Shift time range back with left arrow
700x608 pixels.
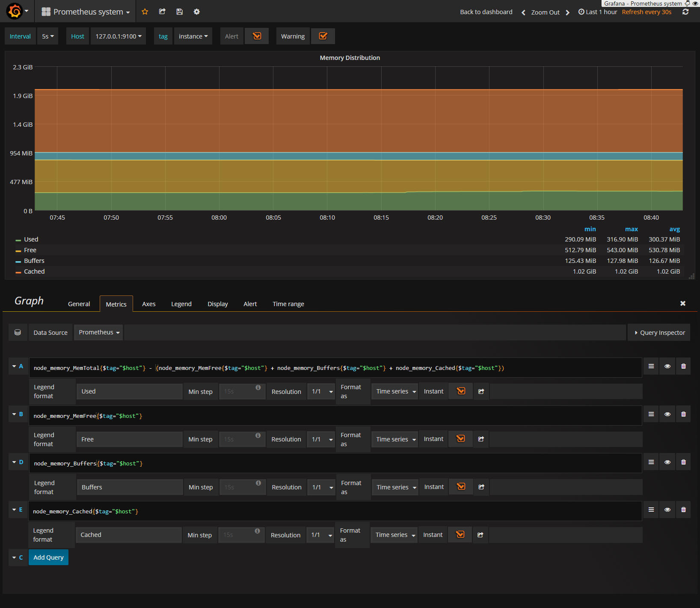click(523, 12)
